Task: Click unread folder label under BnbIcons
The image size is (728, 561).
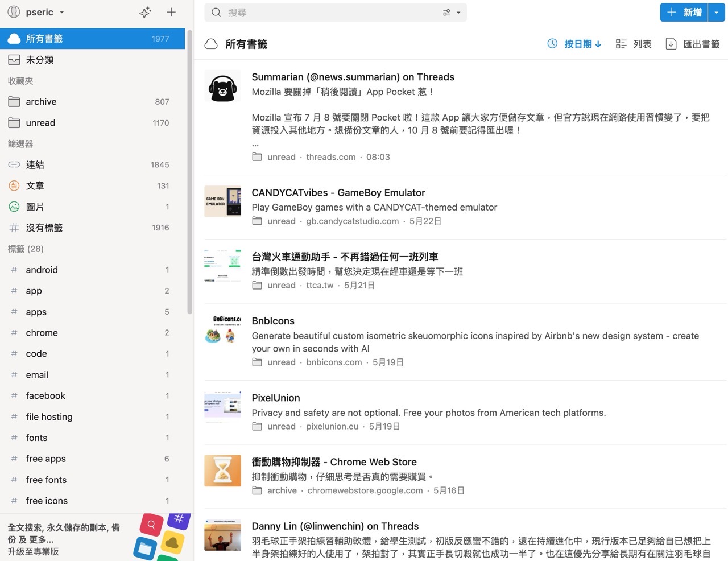Action: (x=274, y=362)
